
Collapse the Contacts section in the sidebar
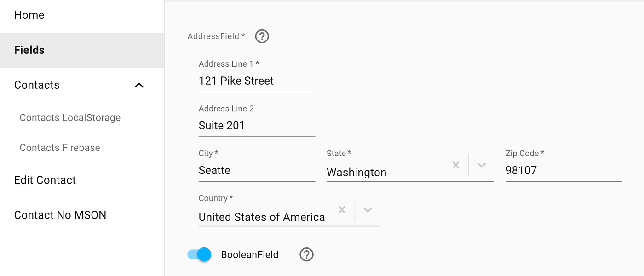point(139,85)
